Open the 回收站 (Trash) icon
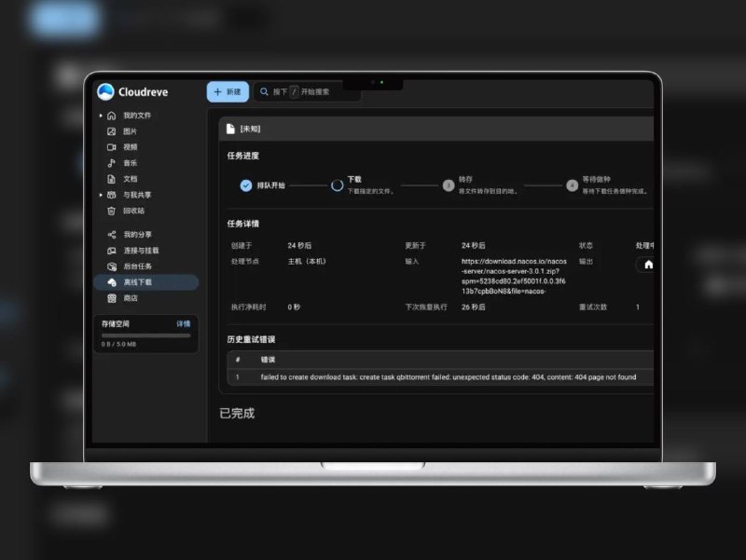 pos(113,212)
